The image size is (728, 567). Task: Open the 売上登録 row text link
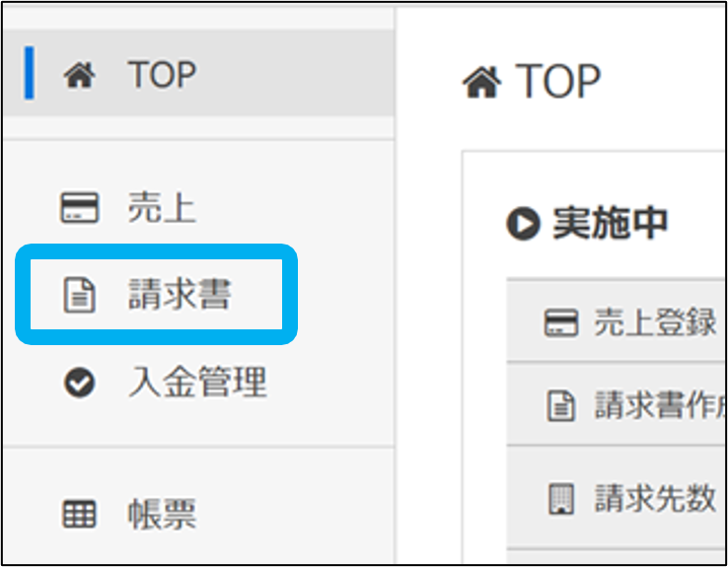(x=655, y=322)
